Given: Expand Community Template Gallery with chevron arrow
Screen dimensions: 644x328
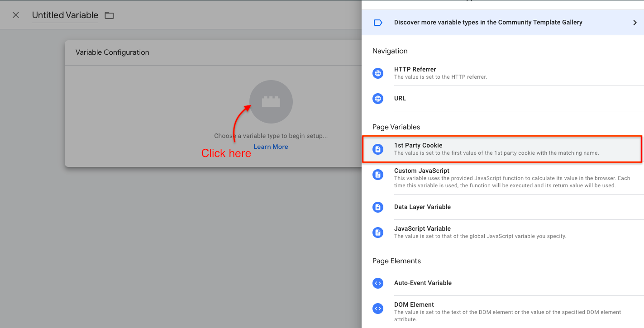Looking at the screenshot, I should (634, 23).
